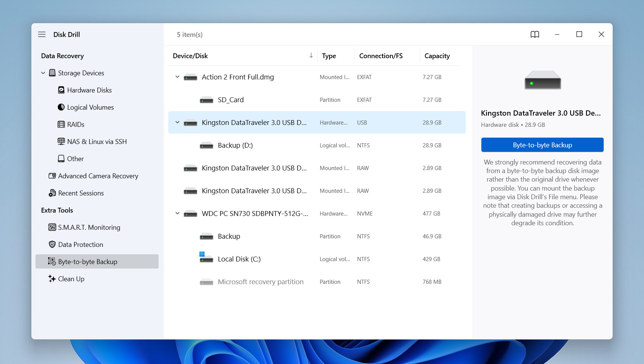Sort by Capacity column header
Image resolution: width=644 pixels, height=364 pixels.
(437, 56)
